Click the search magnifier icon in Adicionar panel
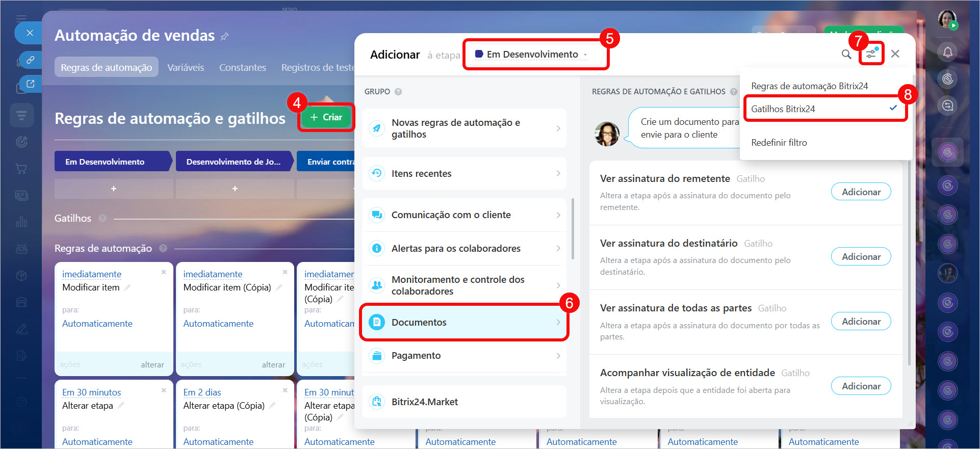Screen dimensions: 980x449 [846, 54]
